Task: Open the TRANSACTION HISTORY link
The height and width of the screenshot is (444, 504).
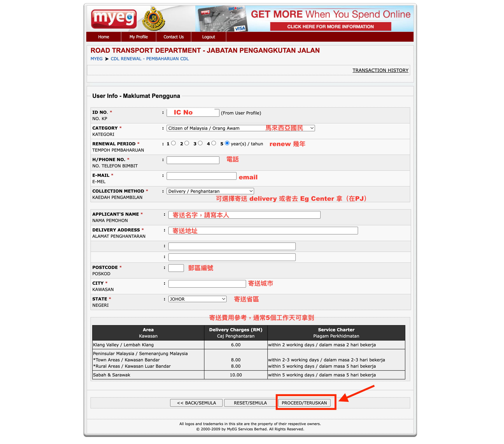Action: click(x=380, y=70)
